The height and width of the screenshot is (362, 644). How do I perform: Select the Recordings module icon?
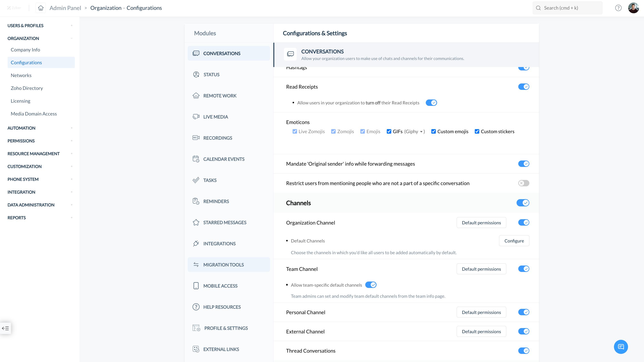tap(196, 138)
